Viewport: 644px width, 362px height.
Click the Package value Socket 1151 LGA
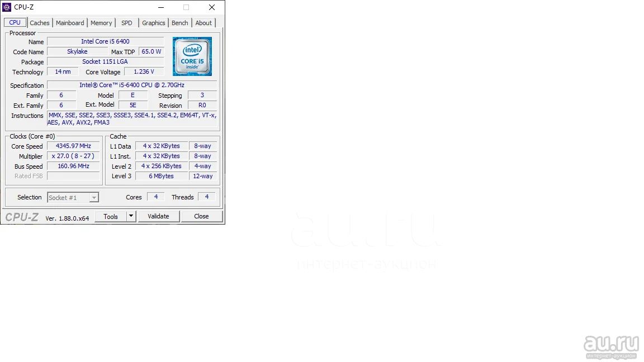[x=105, y=61]
